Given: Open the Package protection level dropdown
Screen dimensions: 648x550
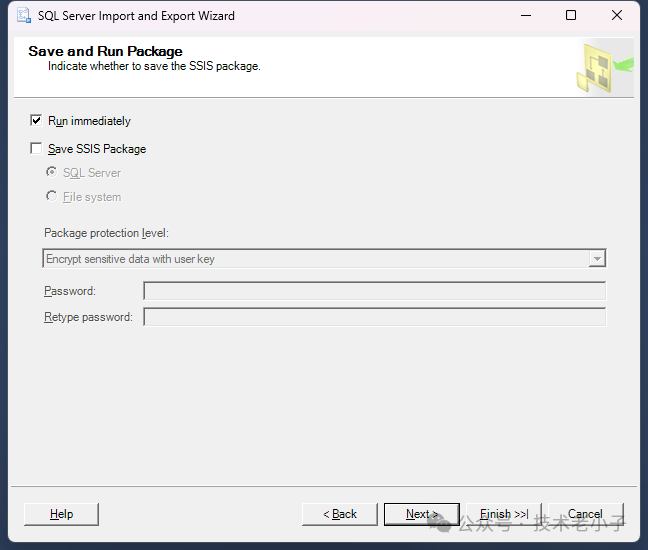Looking at the screenshot, I should (x=324, y=259).
